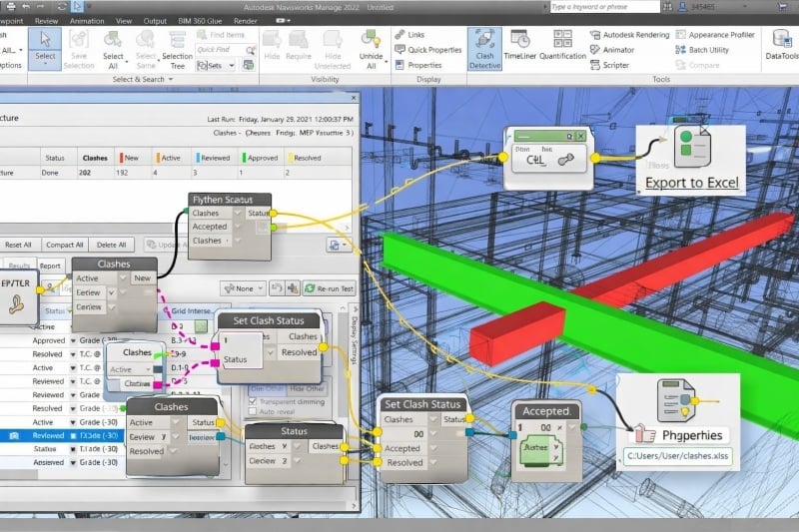Open the Scripter tool
The width and height of the screenshot is (799, 532).
(609, 65)
